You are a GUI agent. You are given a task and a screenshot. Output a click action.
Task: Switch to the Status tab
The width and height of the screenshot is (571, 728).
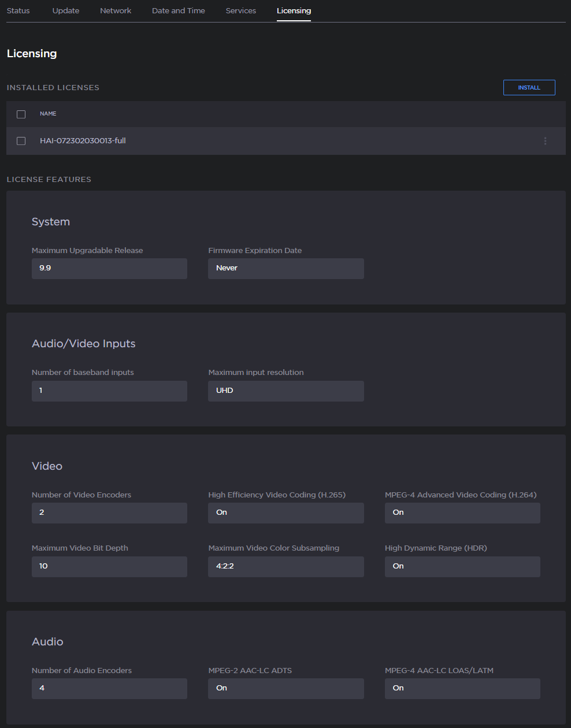pos(18,10)
